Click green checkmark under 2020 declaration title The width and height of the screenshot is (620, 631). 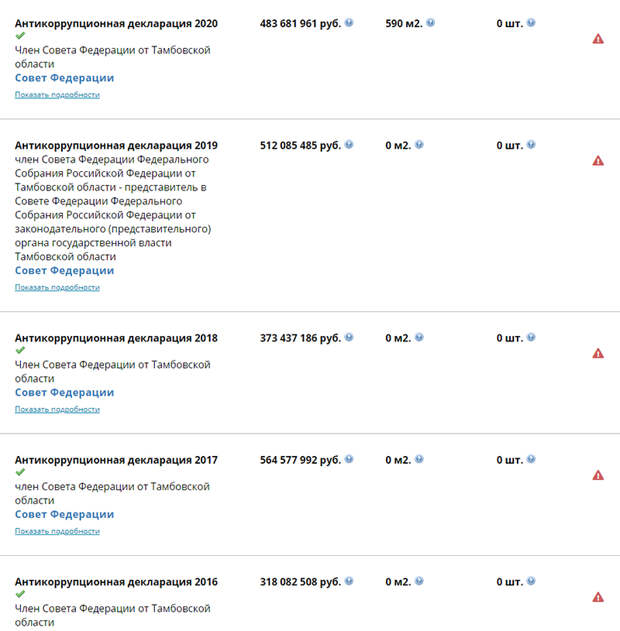20,36
